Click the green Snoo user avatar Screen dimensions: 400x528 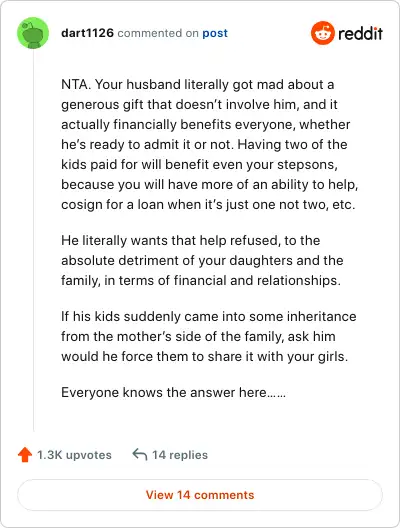[33, 33]
